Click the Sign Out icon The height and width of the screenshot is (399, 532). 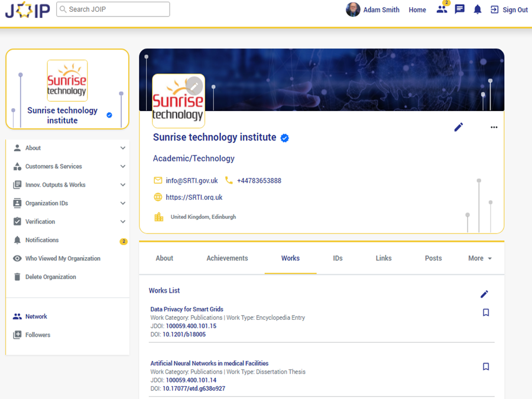(495, 9)
